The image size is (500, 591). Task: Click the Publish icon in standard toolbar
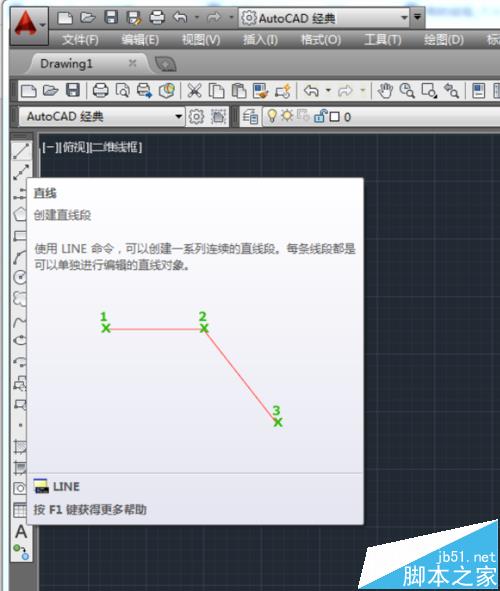pos(144,91)
